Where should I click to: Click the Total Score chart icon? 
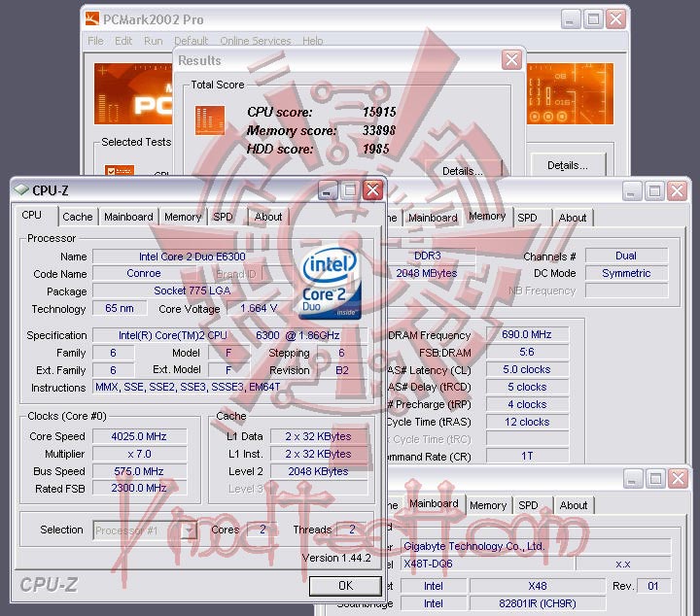coord(210,120)
